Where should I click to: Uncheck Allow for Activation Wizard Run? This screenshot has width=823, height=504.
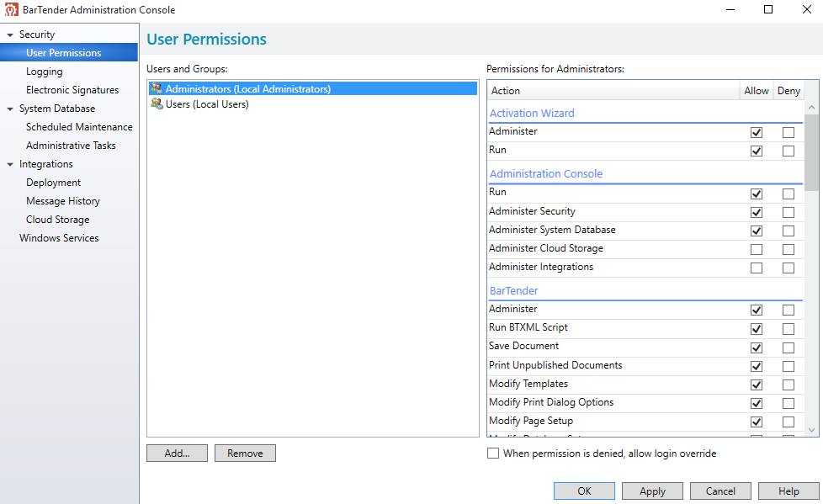pyautogui.click(x=757, y=151)
